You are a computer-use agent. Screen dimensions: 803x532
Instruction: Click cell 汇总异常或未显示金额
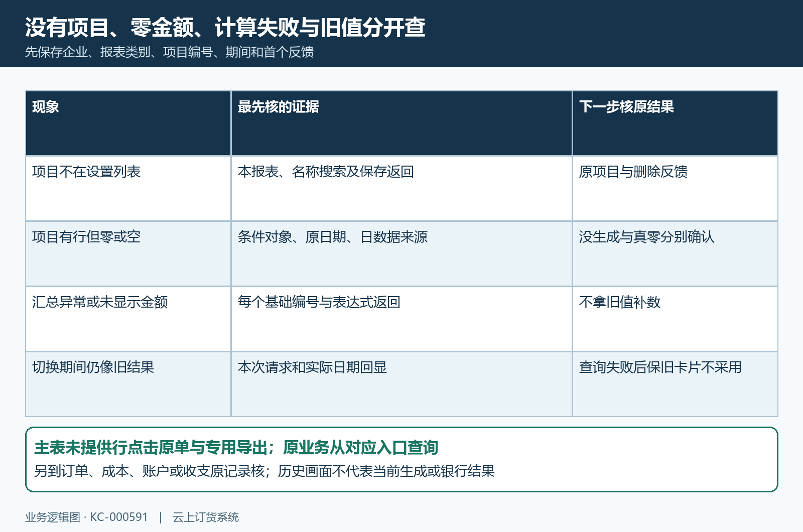[128, 319]
